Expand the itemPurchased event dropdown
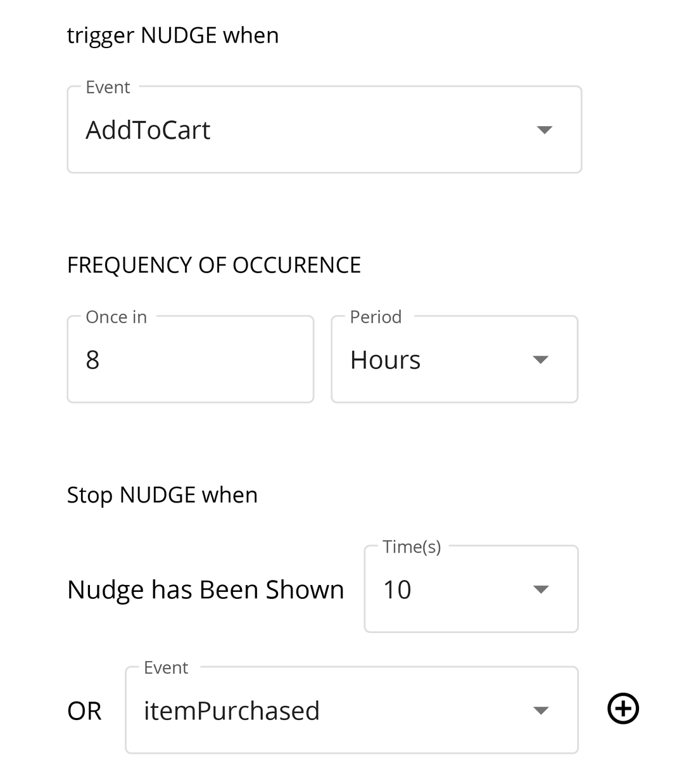 point(541,710)
